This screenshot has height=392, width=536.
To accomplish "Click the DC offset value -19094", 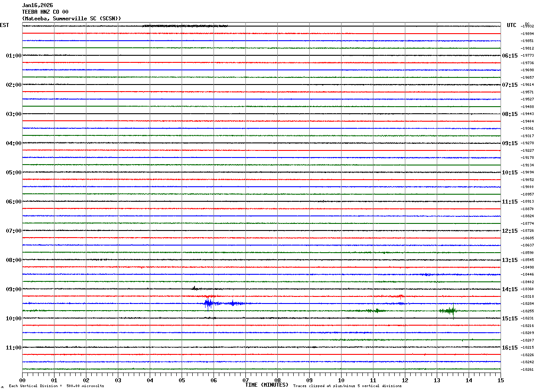I will pos(528,173).
